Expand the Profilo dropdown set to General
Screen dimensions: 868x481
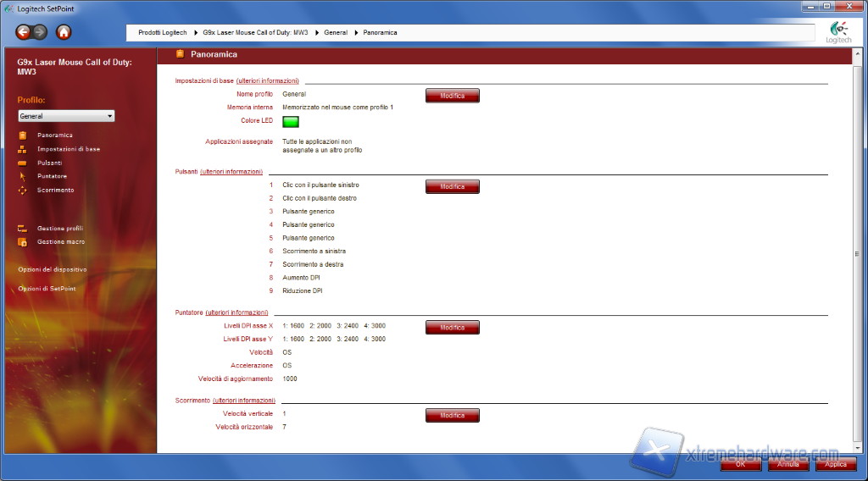66,116
